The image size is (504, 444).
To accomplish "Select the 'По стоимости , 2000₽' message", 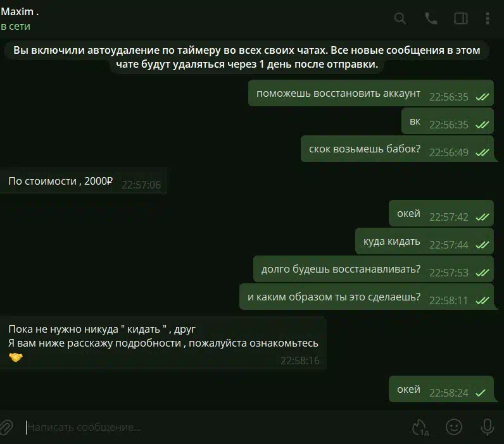I will [84, 181].
